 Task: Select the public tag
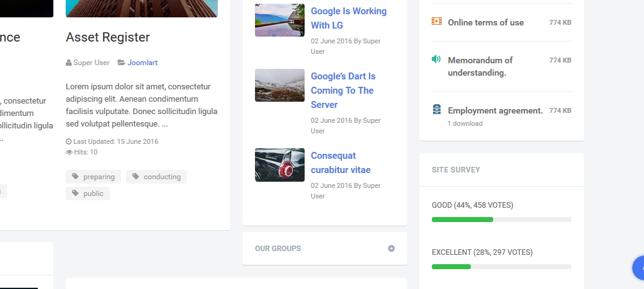88,193
